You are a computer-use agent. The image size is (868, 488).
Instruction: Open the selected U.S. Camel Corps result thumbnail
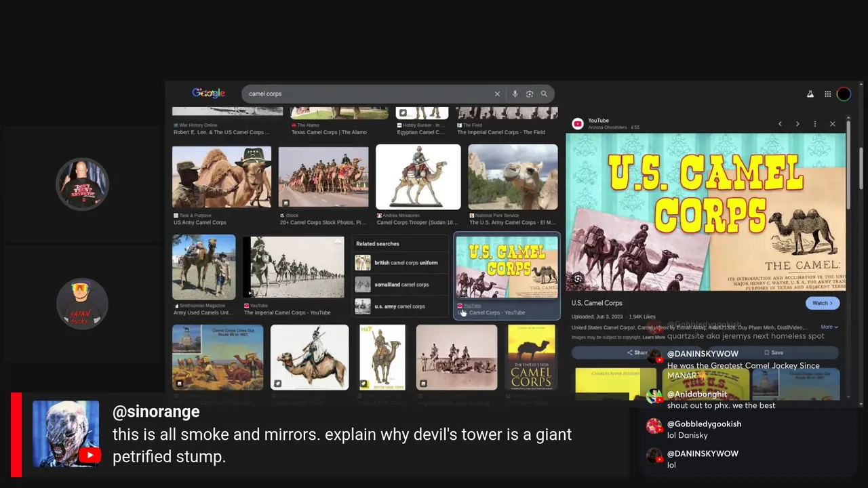tap(507, 267)
